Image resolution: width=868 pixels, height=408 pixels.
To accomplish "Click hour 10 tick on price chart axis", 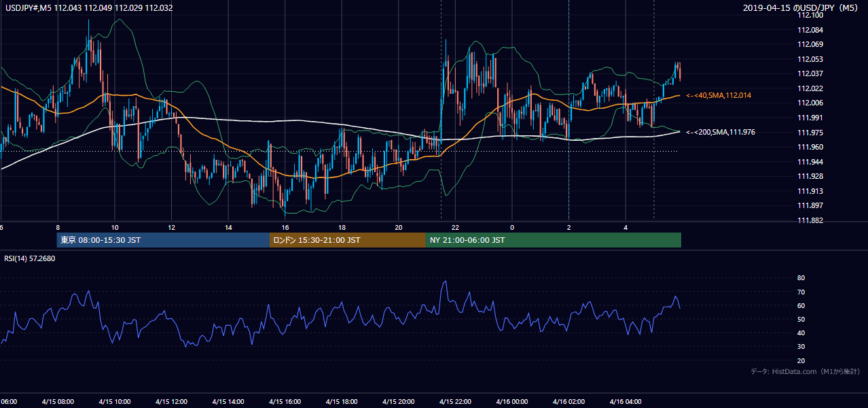I will coord(115,227).
